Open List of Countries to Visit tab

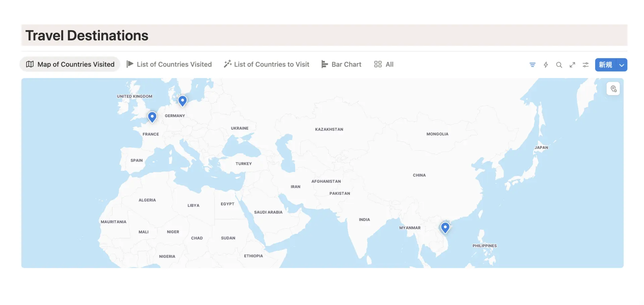267,64
